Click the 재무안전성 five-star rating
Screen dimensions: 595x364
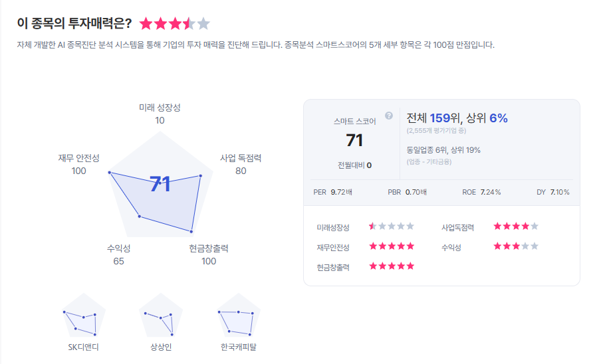tap(392, 246)
